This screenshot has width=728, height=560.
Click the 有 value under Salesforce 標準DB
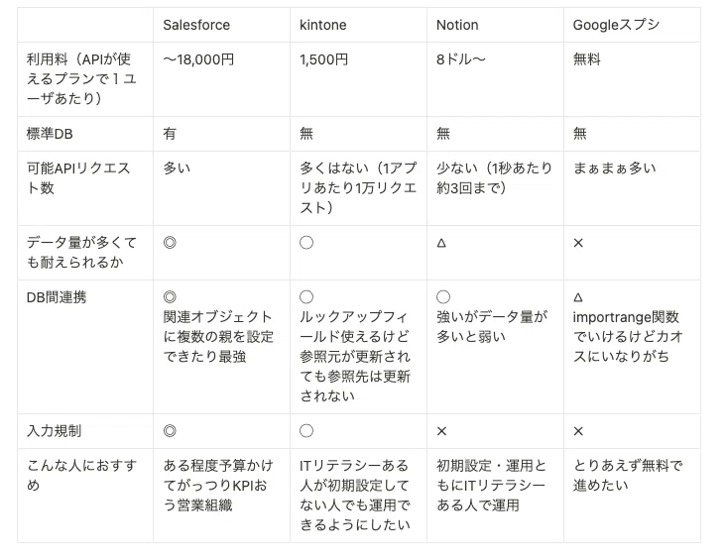[170, 134]
